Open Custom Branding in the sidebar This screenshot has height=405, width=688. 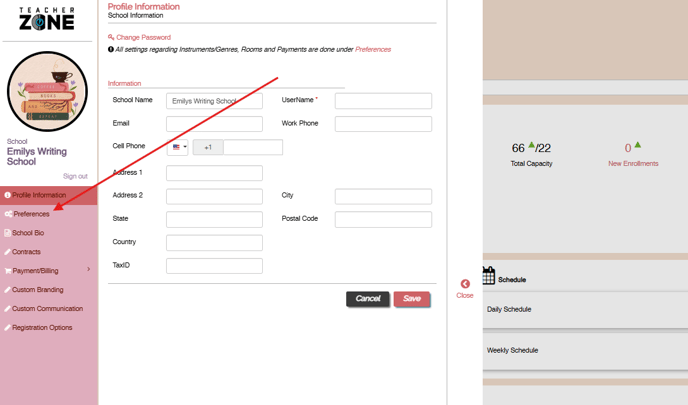pos(38,290)
